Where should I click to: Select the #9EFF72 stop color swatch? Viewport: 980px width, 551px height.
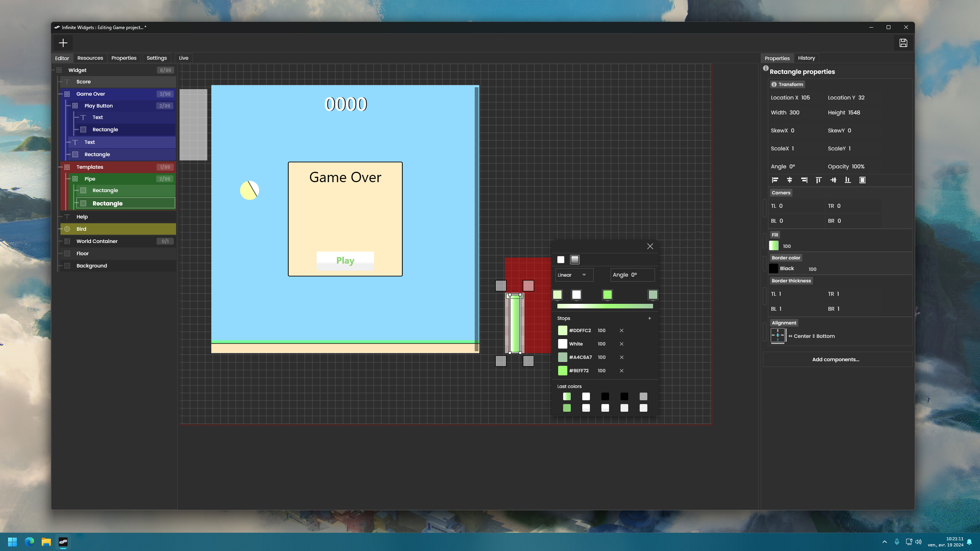[x=562, y=370]
